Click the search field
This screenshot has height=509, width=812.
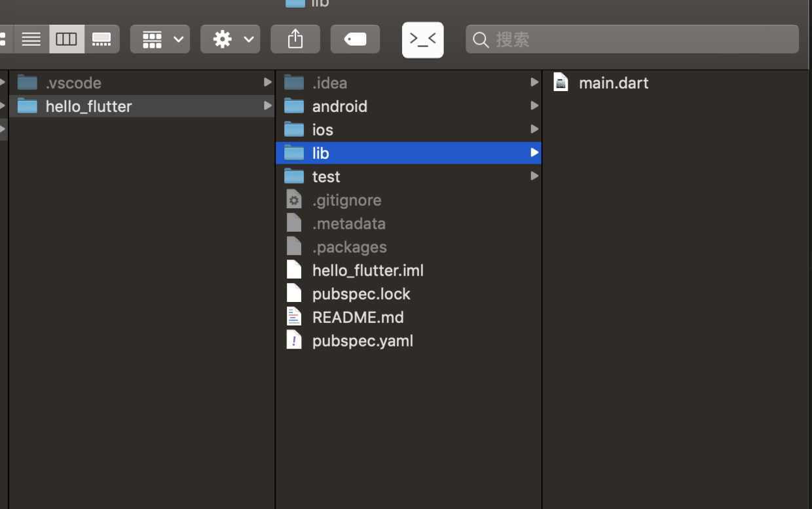pos(632,39)
